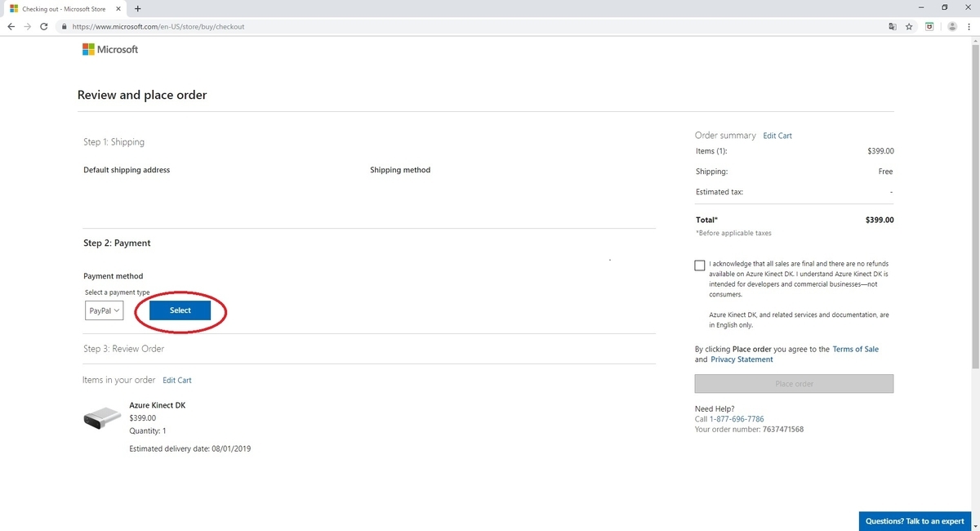Image resolution: width=980 pixels, height=531 pixels.
Task: Click the Step 1: Shipping heading
Action: click(x=114, y=142)
